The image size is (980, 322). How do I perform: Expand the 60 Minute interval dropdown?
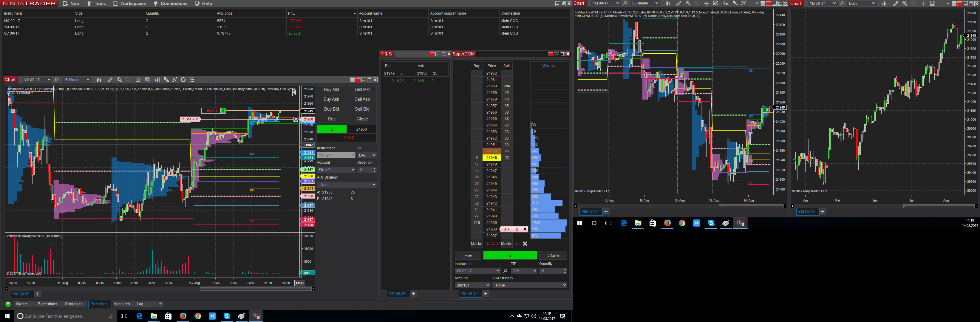(x=644, y=3)
